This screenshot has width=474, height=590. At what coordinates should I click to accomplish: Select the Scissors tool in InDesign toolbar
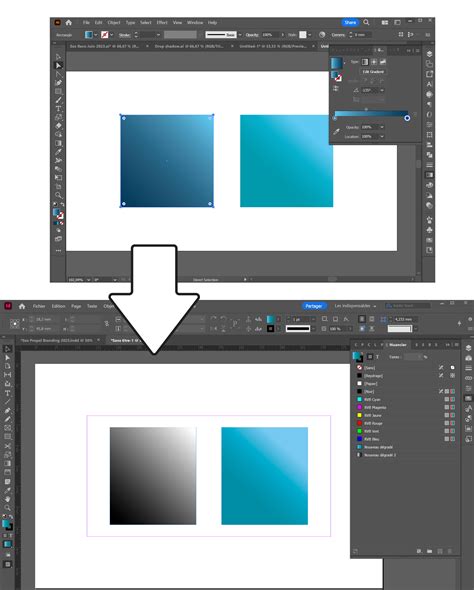pyautogui.click(x=7, y=446)
